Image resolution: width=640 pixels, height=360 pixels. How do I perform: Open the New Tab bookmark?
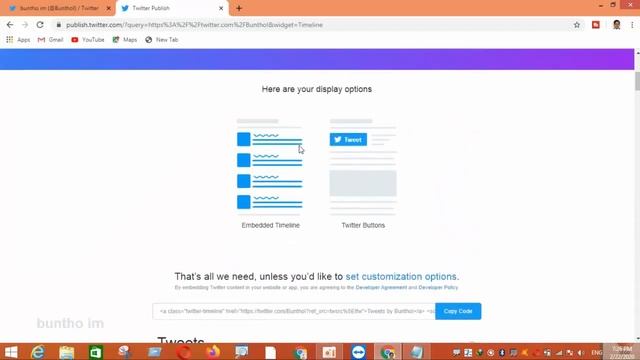pyautogui.click(x=162, y=40)
